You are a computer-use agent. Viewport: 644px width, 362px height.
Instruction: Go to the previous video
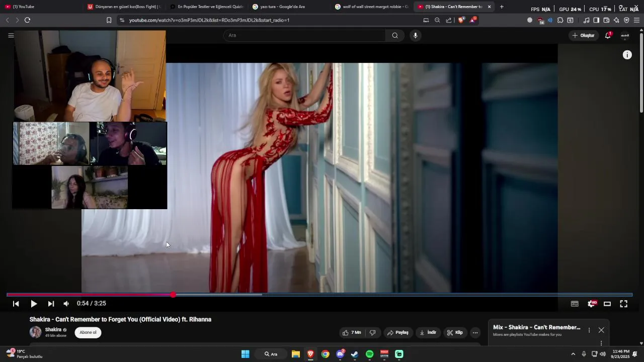coord(16,304)
